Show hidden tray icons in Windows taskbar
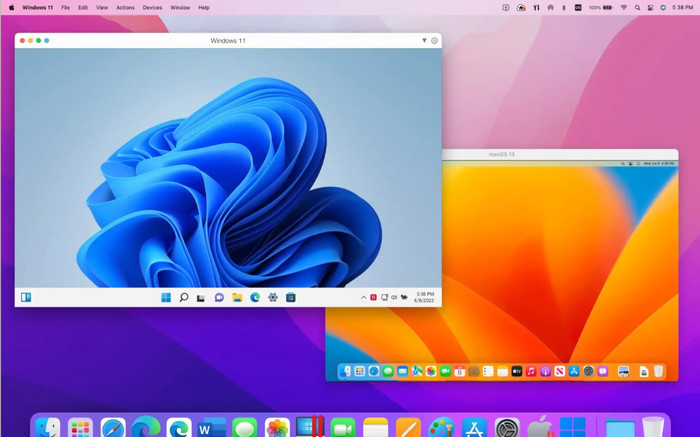Image resolution: width=700 pixels, height=437 pixels. pos(363,298)
